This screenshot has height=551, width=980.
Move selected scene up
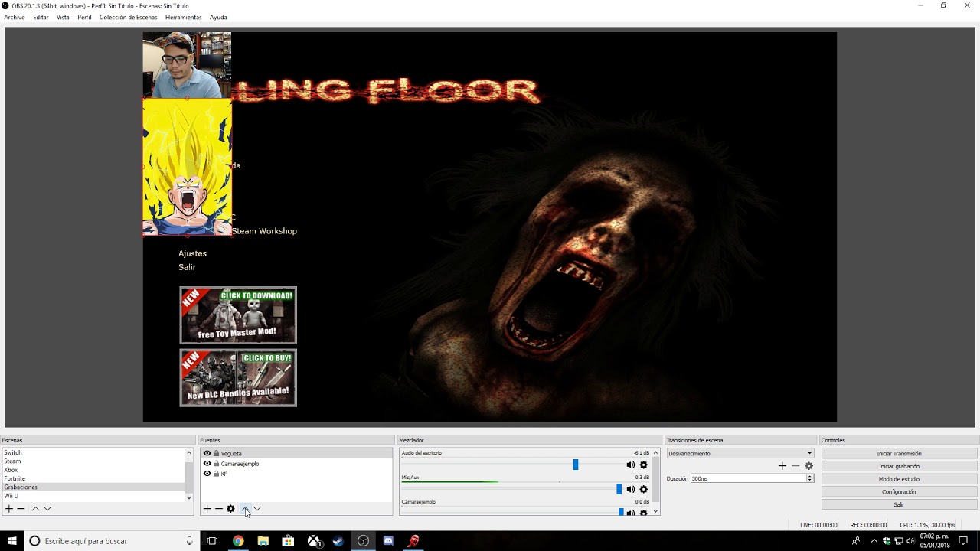click(x=35, y=509)
